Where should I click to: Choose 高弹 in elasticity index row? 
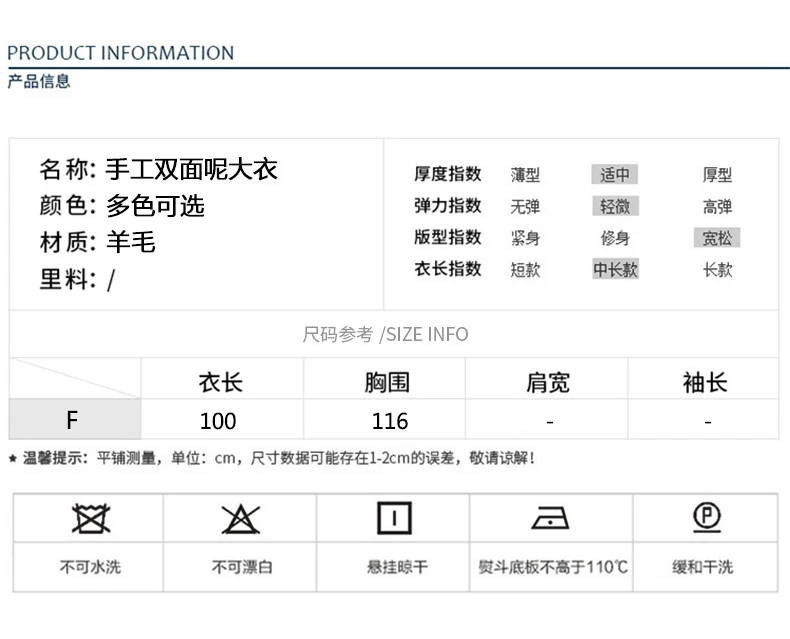click(717, 207)
